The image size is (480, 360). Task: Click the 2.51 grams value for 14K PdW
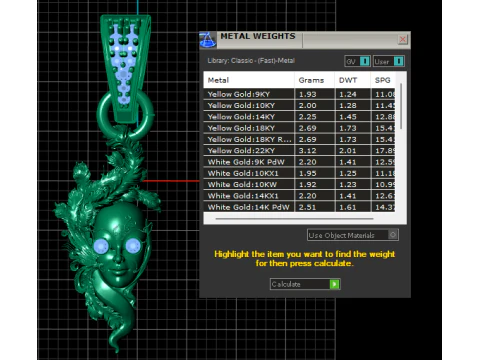click(x=307, y=207)
